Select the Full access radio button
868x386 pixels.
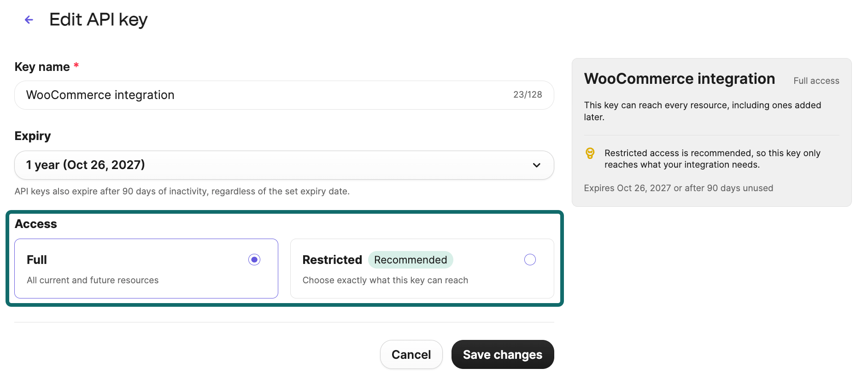pos(254,260)
